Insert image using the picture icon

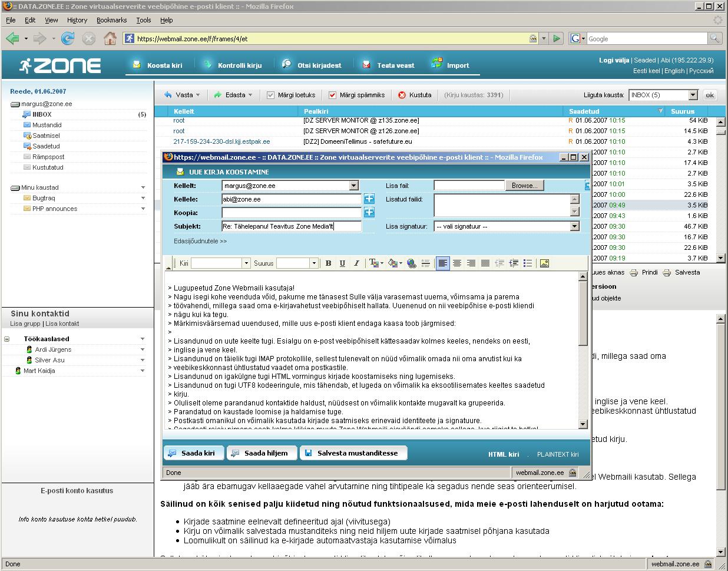[544, 263]
